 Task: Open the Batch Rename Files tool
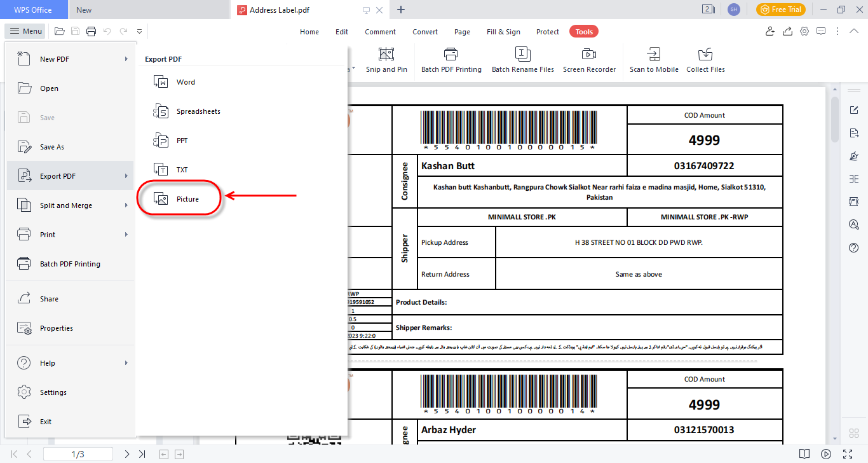click(x=523, y=60)
